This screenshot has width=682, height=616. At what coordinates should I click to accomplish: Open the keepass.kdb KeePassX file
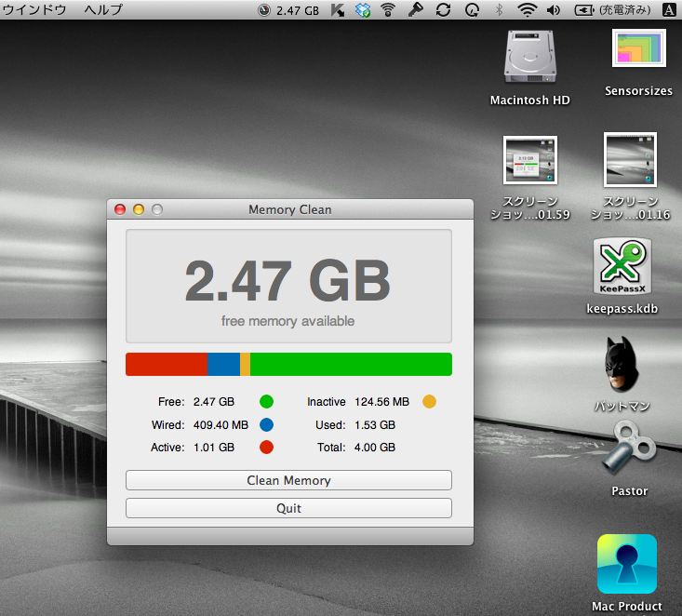[x=622, y=267]
